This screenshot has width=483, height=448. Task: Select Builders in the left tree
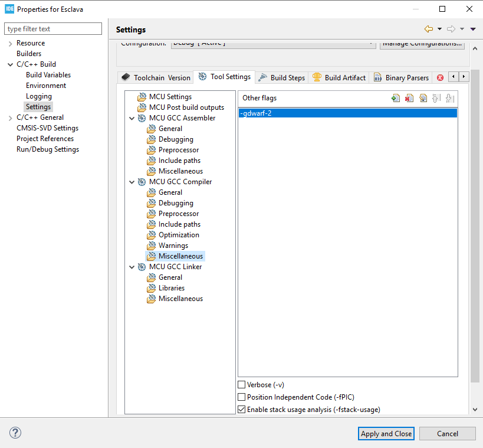point(29,54)
